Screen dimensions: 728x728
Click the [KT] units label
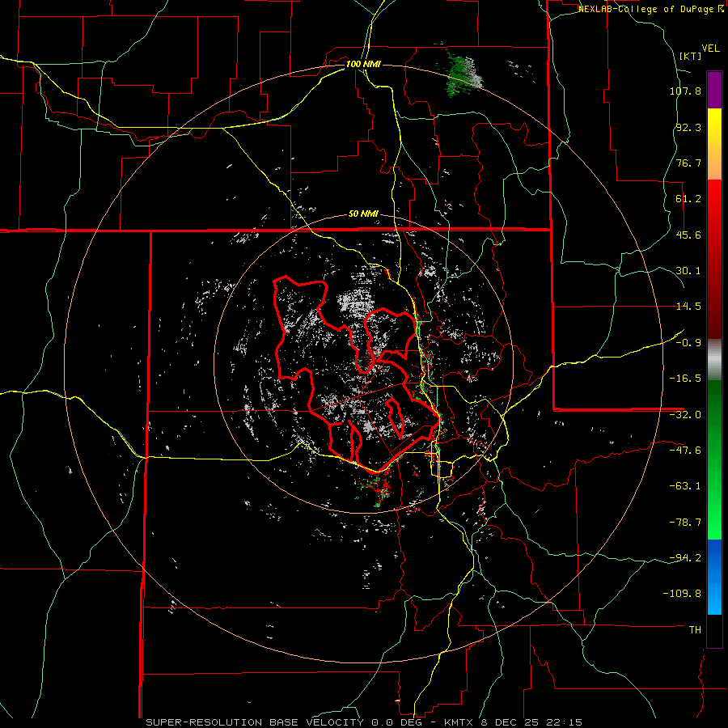(690, 56)
